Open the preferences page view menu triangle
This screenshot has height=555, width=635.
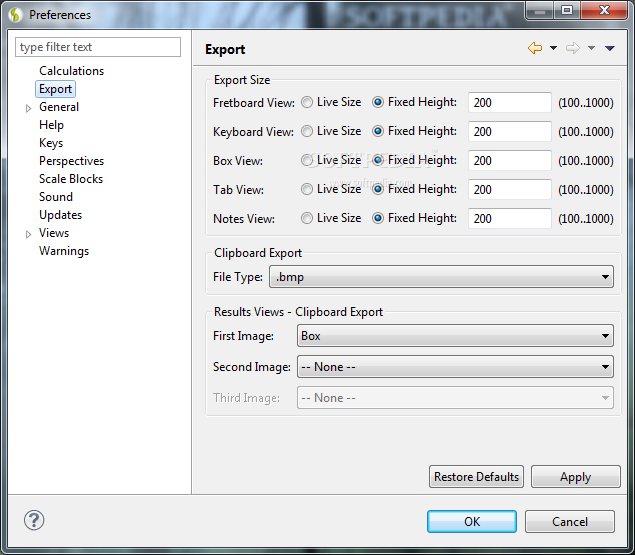click(x=609, y=48)
